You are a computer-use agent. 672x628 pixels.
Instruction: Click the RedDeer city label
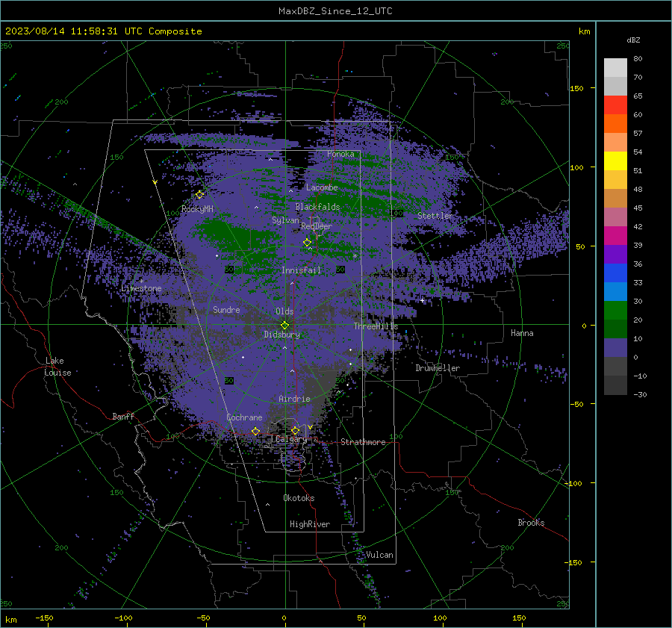[x=317, y=226]
